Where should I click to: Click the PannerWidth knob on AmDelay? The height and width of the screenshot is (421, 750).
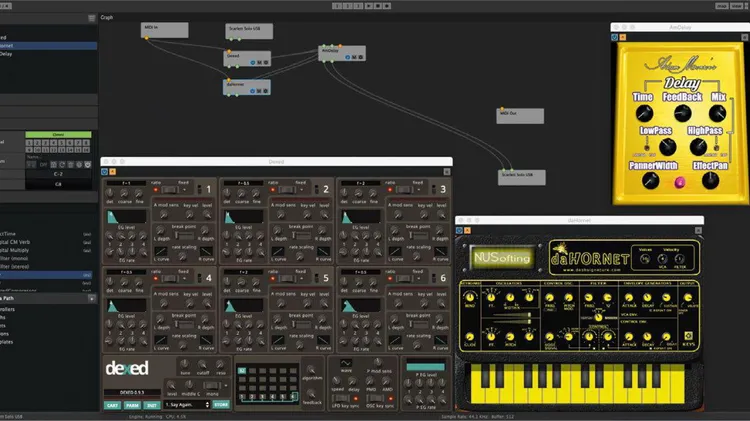[x=651, y=181]
